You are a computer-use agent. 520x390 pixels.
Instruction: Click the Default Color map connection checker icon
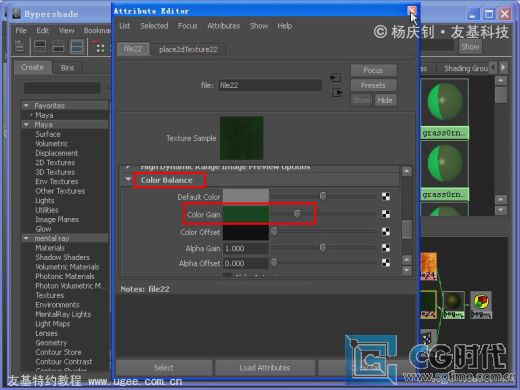coord(386,196)
